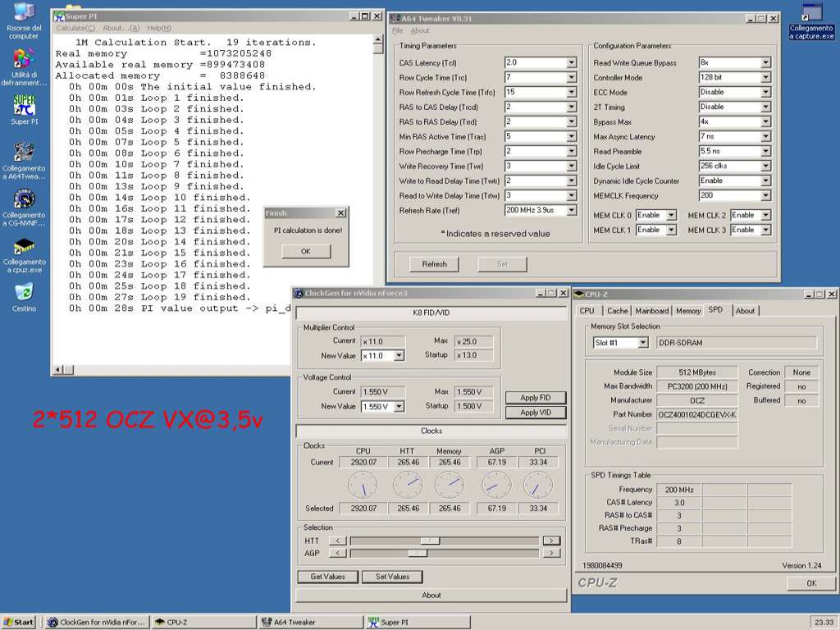This screenshot has width=840, height=630.
Task: Open About menu in A64 Tweaker
Action: (420, 30)
